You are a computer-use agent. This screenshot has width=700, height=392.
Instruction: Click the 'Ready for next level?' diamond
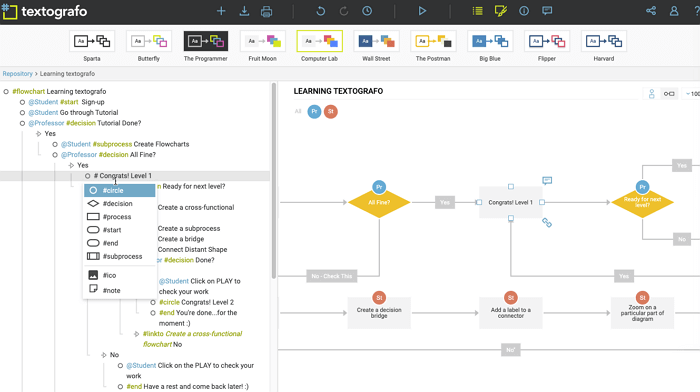point(642,202)
